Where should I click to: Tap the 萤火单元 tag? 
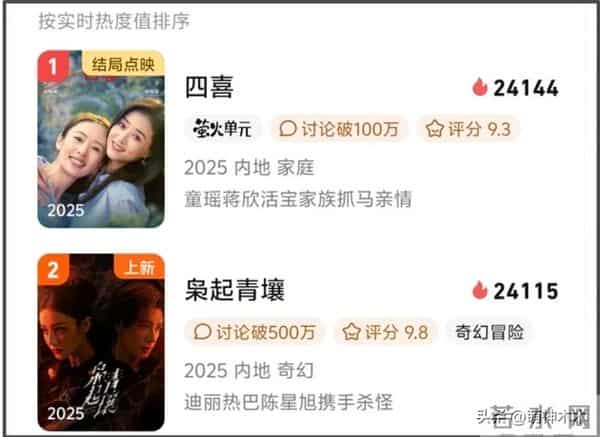coord(222,129)
